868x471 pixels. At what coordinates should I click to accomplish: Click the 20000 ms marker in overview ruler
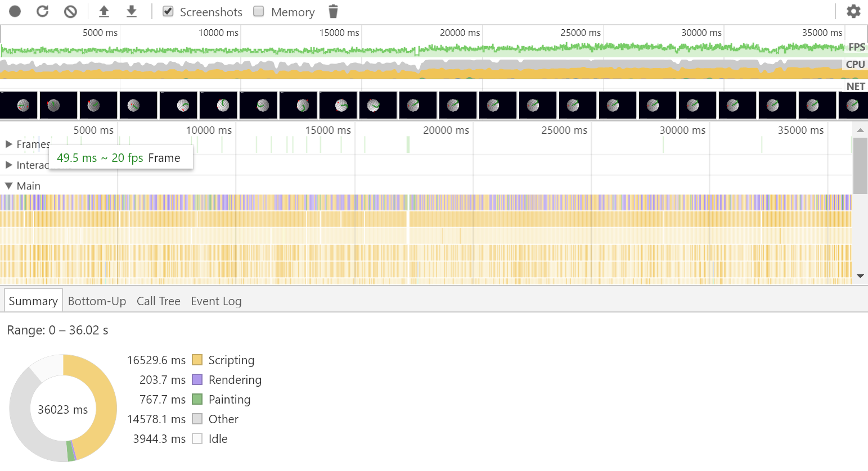point(460,33)
